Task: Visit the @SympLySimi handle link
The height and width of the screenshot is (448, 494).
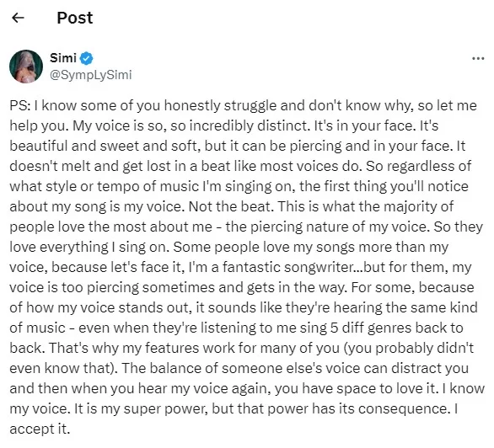Action: (x=91, y=75)
